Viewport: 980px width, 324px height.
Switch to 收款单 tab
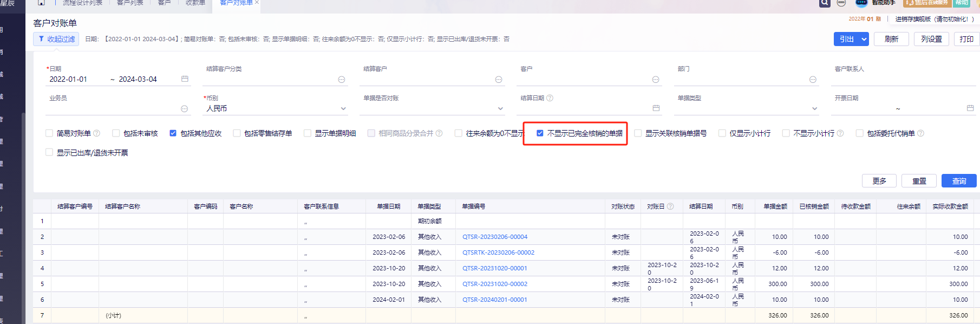point(195,3)
